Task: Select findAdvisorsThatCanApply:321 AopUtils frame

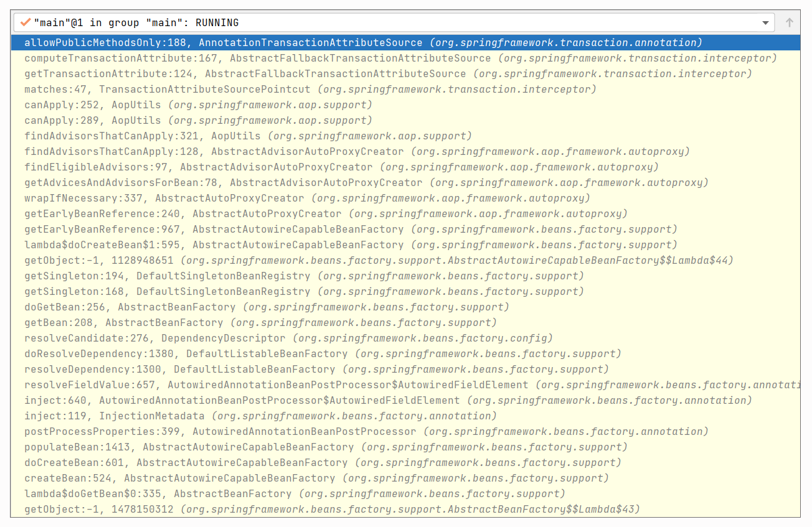Action: (x=247, y=136)
